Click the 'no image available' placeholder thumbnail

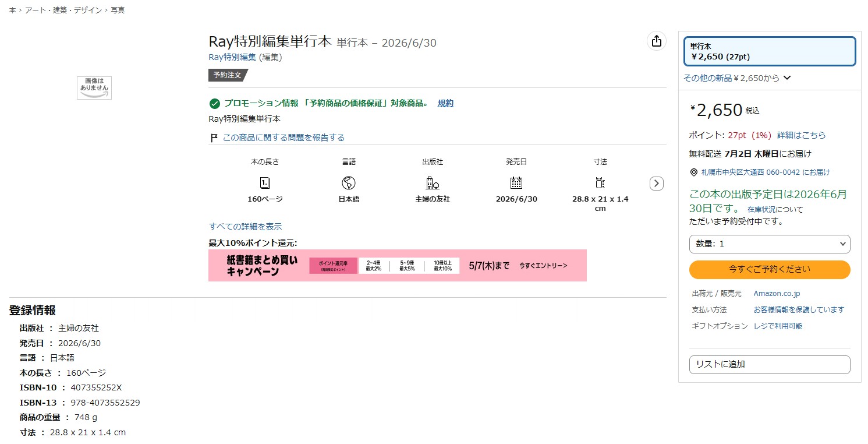point(94,87)
